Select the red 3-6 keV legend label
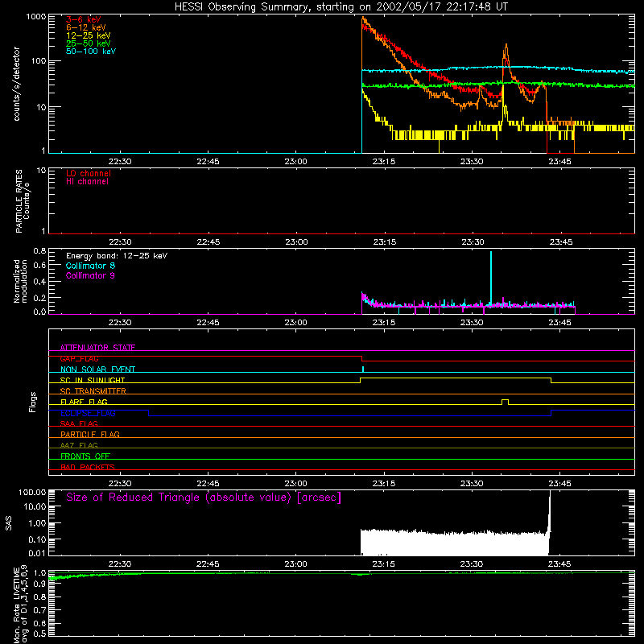The width and height of the screenshot is (644, 644). click(x=84, y=19)
